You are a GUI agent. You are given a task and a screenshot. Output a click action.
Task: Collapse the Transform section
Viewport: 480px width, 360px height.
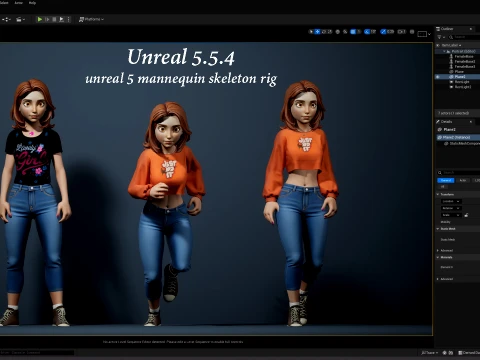click(x=438, y=194)
